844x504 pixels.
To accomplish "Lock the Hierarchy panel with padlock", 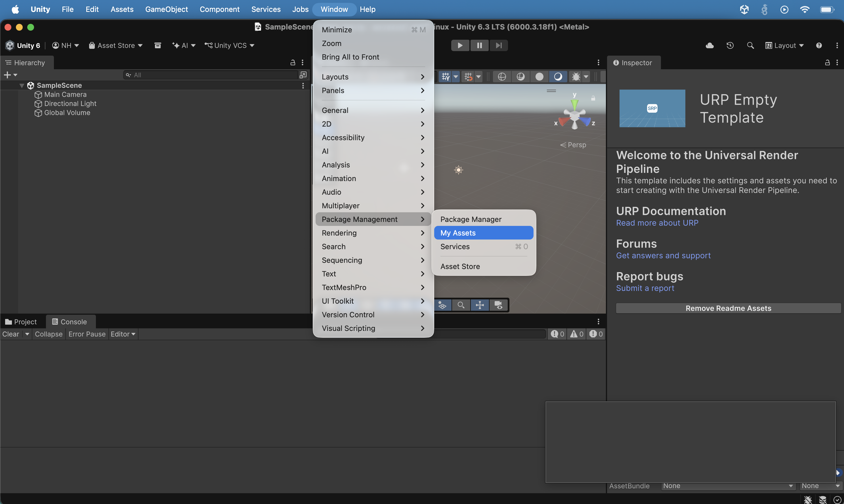I will tap(292, 62).
